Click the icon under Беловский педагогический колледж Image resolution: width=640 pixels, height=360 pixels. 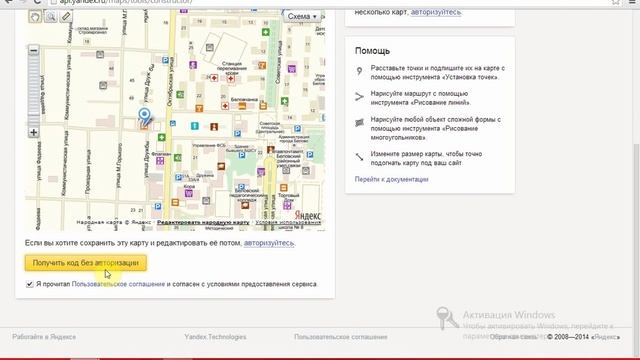(245, 205)
